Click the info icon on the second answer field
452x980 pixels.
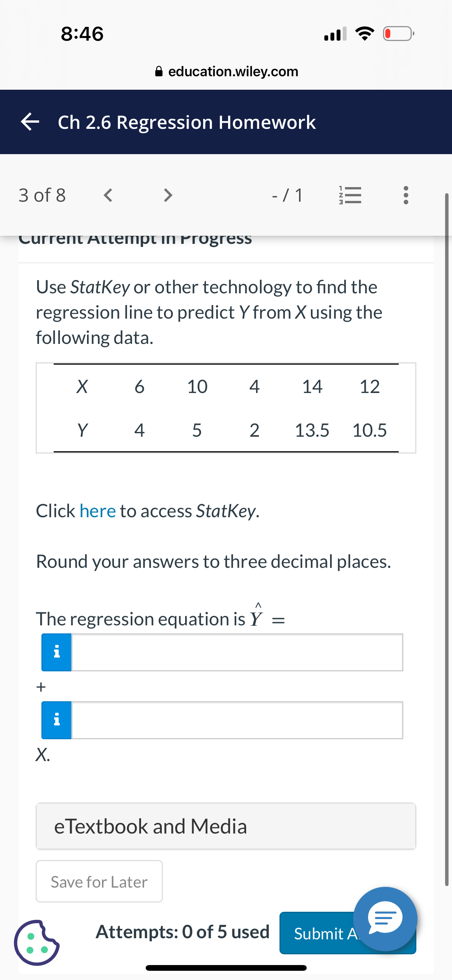click(x=56, y=720)
